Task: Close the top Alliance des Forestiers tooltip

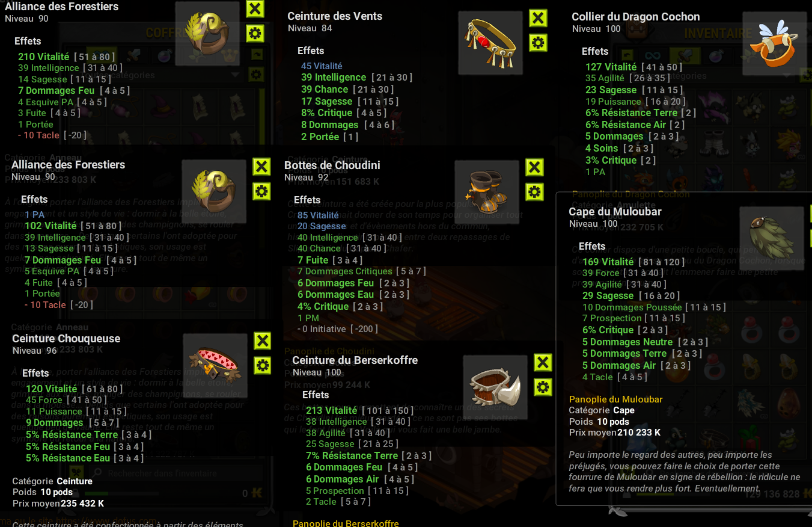Action: pyautogui.click(x=255, y=9)
